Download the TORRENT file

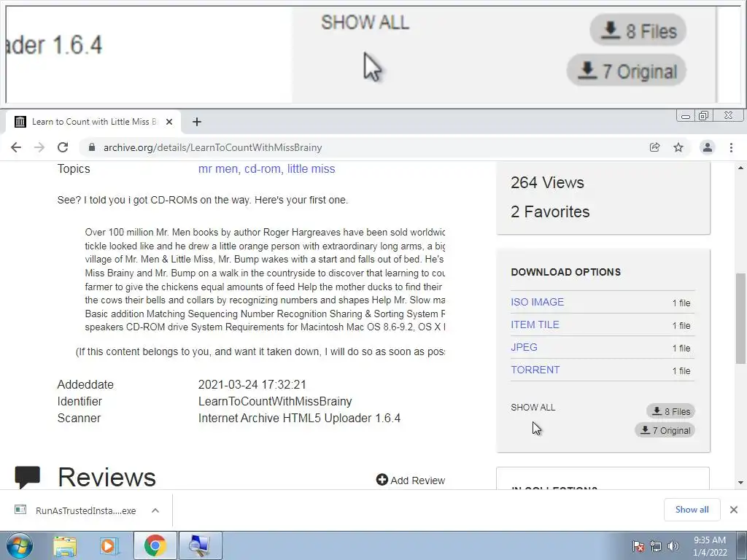click(x=535, y=370)
